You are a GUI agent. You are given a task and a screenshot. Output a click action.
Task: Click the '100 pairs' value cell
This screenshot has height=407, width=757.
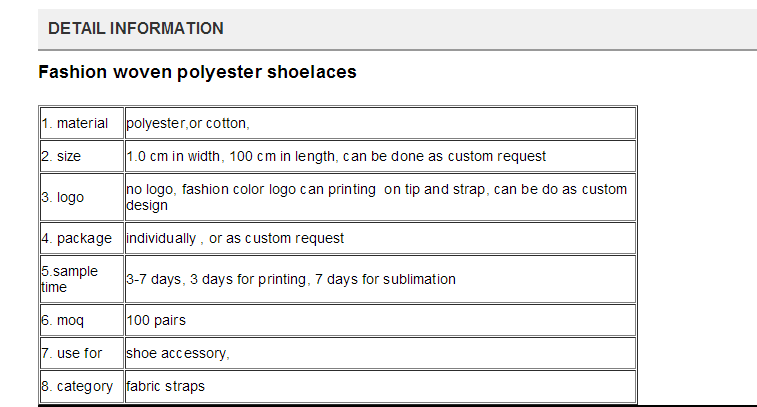coord(380,321)
